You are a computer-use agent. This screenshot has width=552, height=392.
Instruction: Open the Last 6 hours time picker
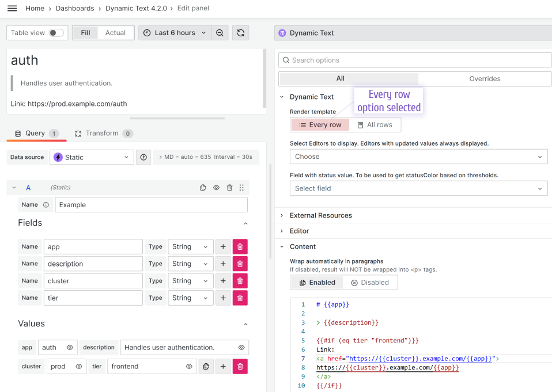[x=175, y=33]
